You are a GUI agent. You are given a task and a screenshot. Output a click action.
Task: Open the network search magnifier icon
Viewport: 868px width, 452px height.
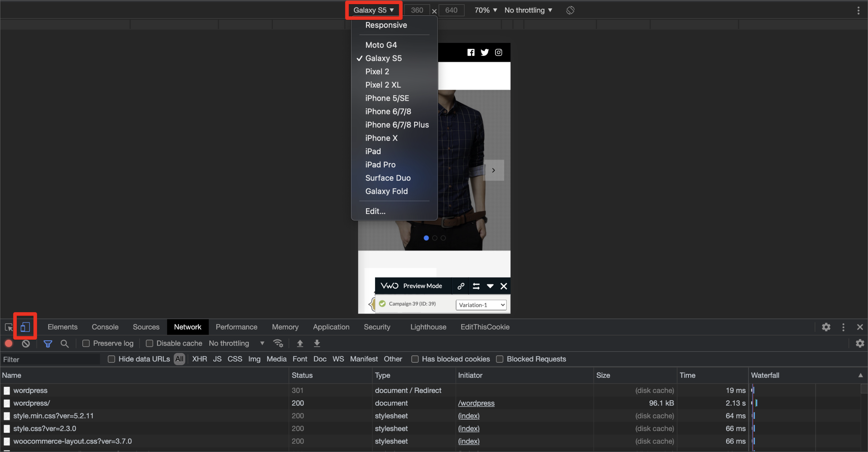(x=65, y=344)
